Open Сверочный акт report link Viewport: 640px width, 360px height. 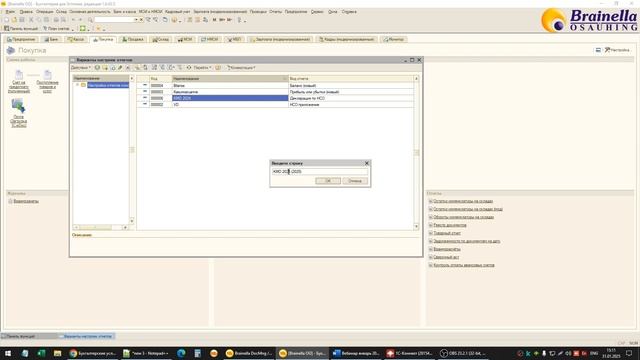[x=446, y=257]
